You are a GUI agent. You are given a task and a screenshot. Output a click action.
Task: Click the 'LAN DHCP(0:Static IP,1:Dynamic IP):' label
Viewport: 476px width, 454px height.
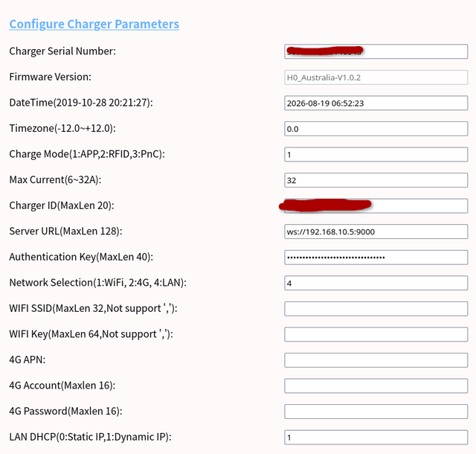point(90,437)
